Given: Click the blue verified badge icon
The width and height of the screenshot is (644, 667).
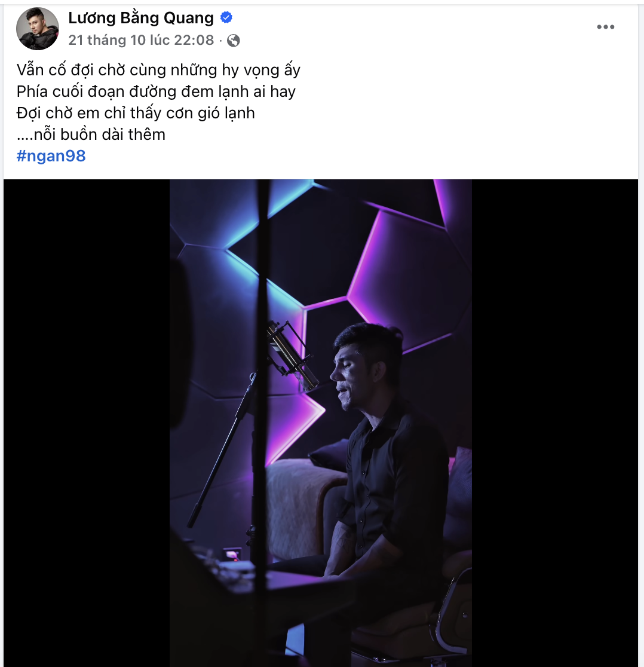Looking at the screenshot, I should coord(226,18).
